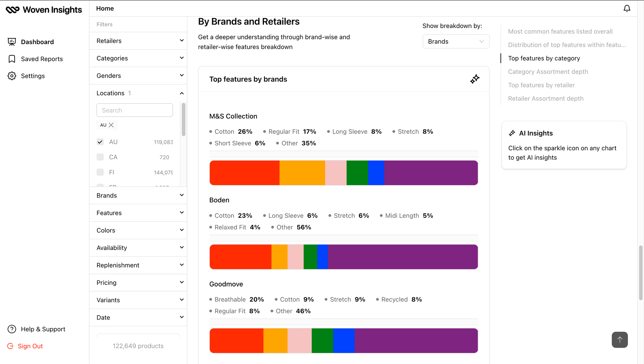Click red Breathable segment in Goodmove bar
The height and width of the screenshot is (364, 644).
click(236, 341)
